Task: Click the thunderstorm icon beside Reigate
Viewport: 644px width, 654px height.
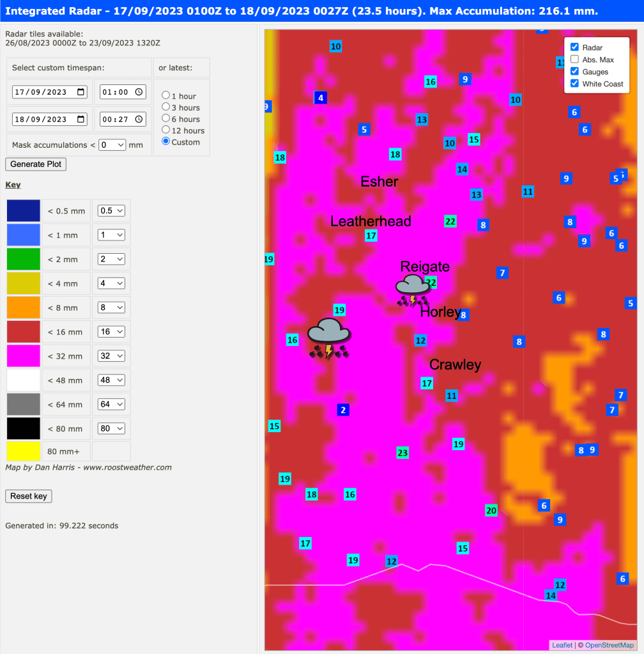Action: (412, 290)
